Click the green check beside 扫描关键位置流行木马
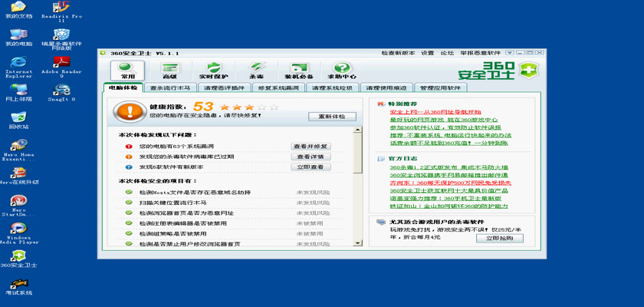The width and height of the screenshot is (644, 307). (x=129, y=203)
